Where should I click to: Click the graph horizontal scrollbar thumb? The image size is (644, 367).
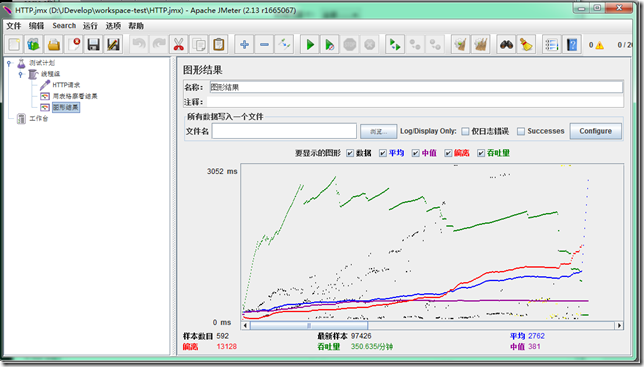pyautogui.click(x=309, y=326)
